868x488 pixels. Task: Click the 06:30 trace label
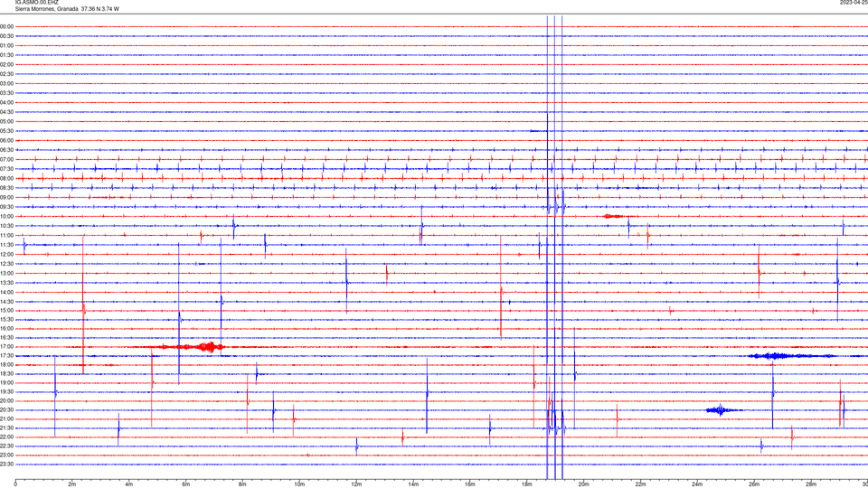point(6,150)
